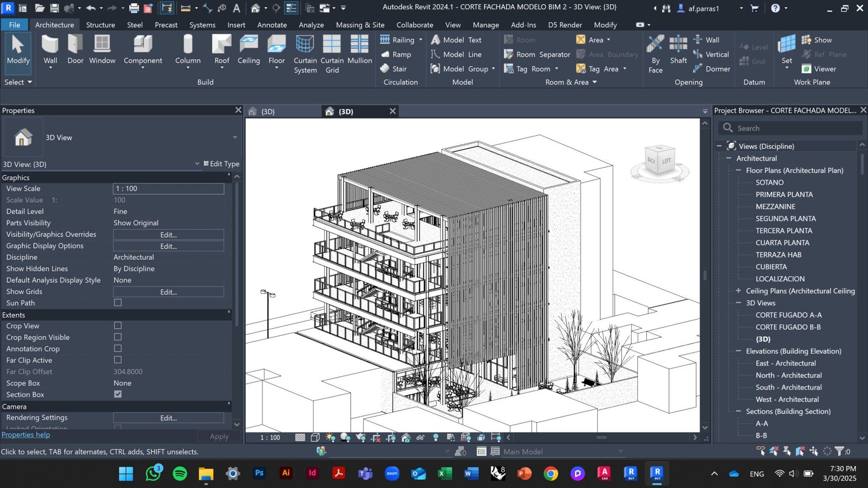Open the Model Text tool
This screenshot has width=868, height=488.
(x=456, y=40)
